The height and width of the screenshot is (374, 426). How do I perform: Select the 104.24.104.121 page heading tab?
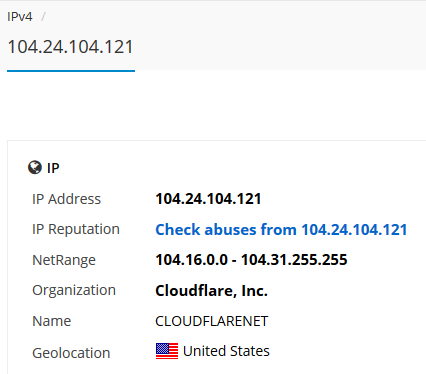(x=71, y=47)
